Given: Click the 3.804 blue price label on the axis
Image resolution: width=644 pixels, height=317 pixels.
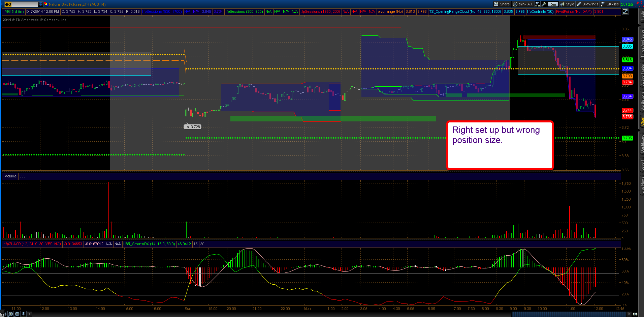Looking at the screenshot, I should pyautogui.click(x=627, y=68).
